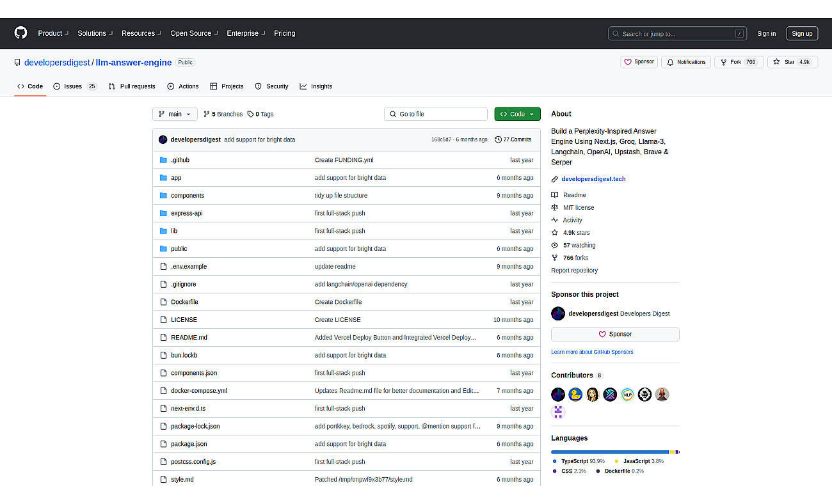
Task: Expand the Product menu
Action: pyautogui.click(x=52, y=33)
